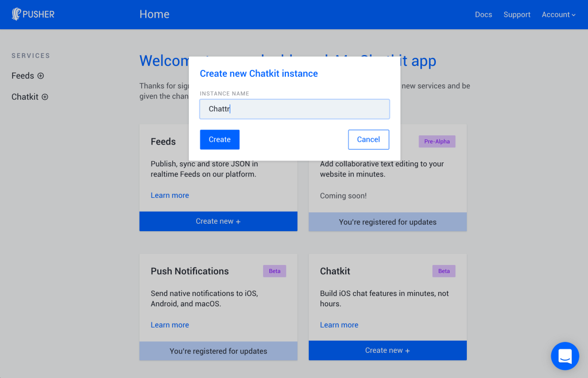Open the chat support bubble
Image resolution: width=588 pixels, height=378 pixels.
pos(565,356)
